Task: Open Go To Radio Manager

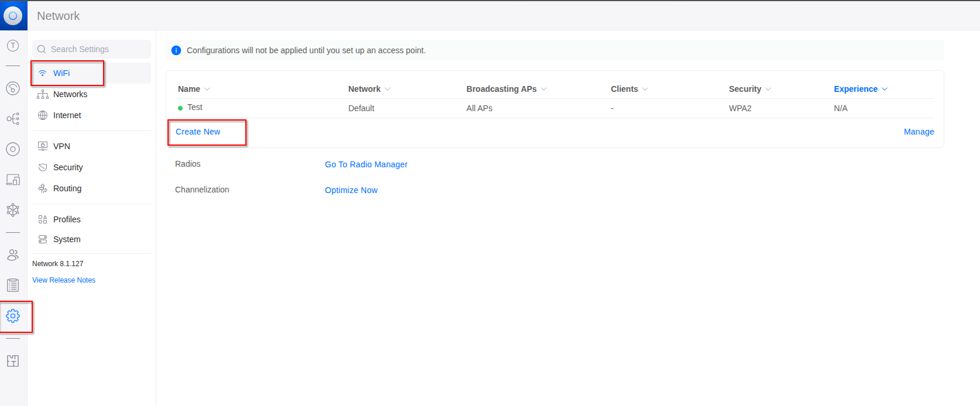Action: tap(366, 164)
